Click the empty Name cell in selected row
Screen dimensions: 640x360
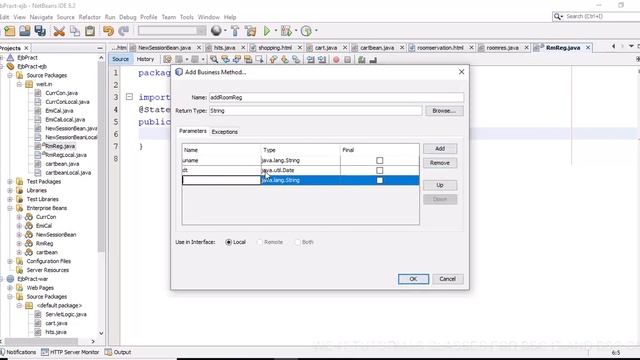[221, 180]
